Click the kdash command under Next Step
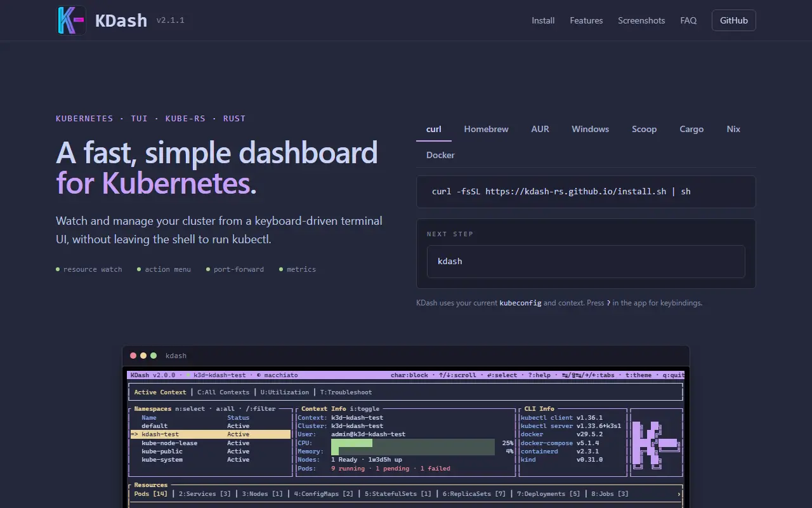812x508 pixels. click(x=586, y=262)
